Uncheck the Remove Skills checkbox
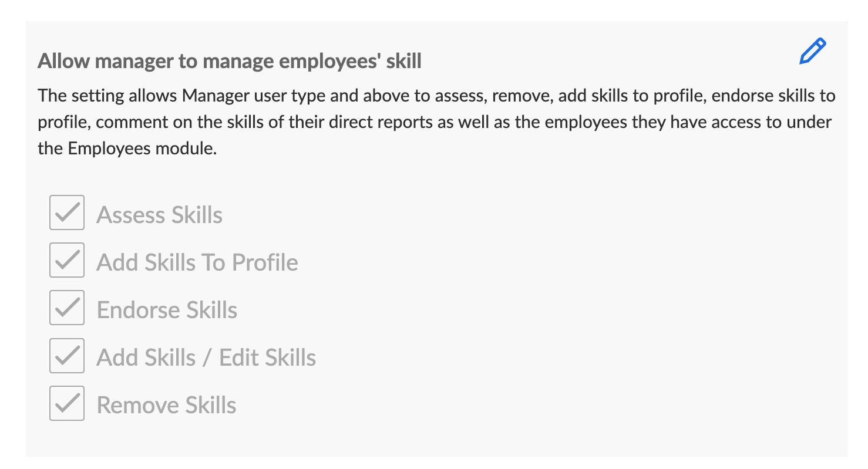This screenshot has height=469, width=868. 67,403
